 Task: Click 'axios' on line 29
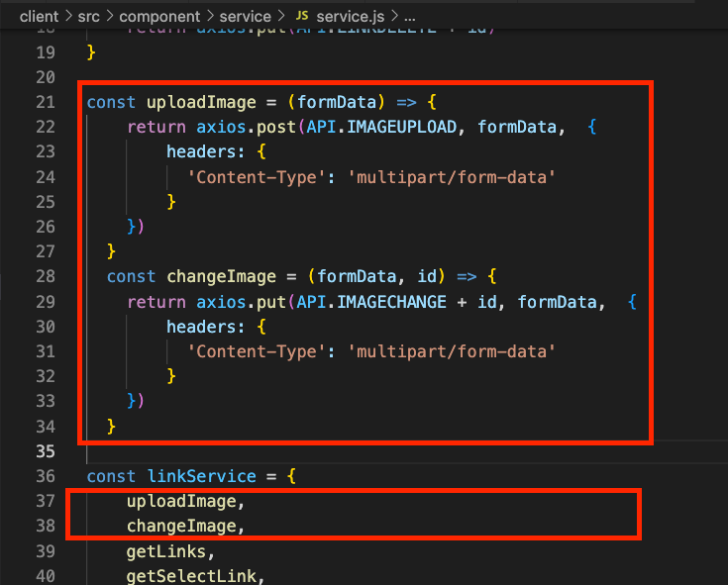pyautogui.click(x=221, y=302)
